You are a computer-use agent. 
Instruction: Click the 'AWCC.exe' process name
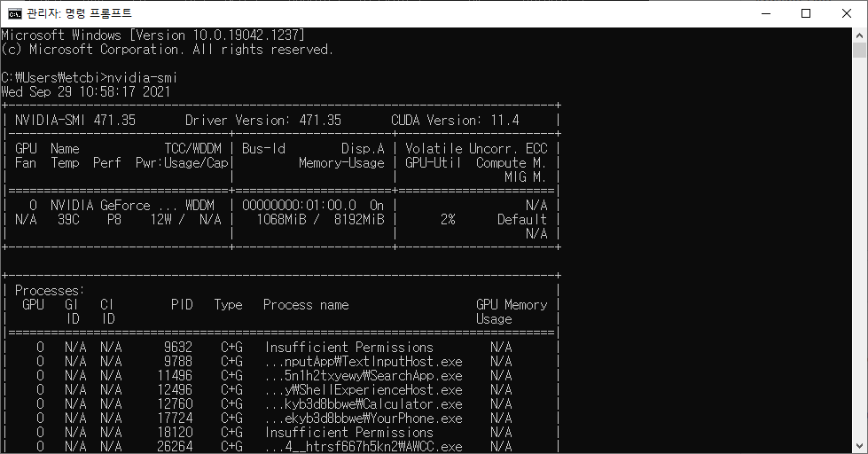[x=364, y=447]
